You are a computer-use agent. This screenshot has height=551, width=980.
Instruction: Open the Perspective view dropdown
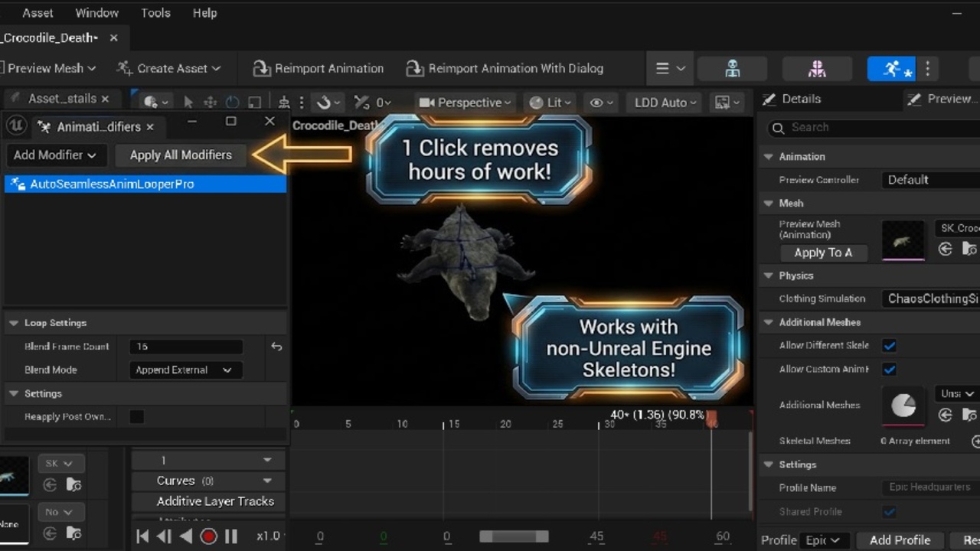[465, 103]
